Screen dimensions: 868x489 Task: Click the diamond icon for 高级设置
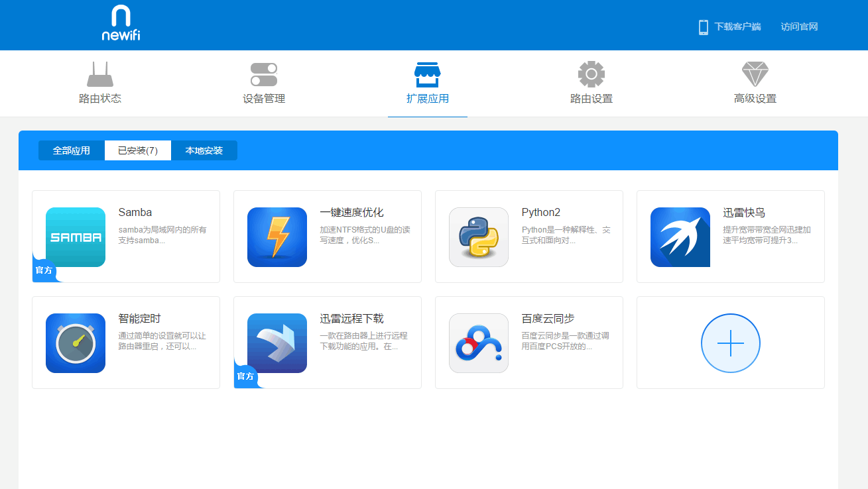pos(755,75)
